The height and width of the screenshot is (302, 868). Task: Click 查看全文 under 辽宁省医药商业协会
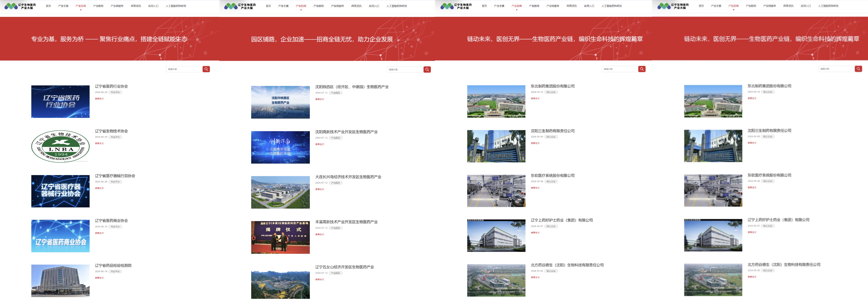pos(99,233)
